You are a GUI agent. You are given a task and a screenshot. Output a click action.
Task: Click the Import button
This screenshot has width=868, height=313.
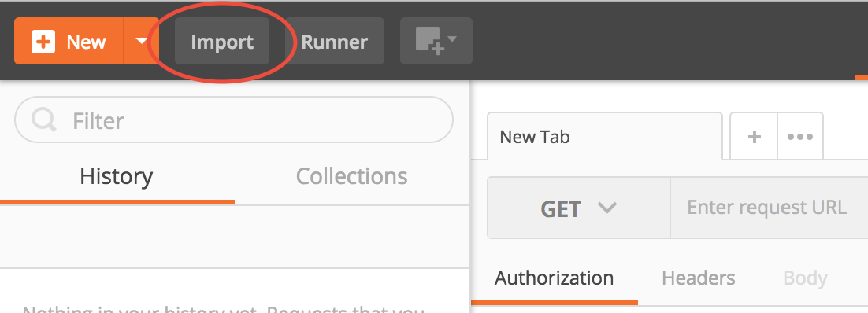pyautogui.click(x=222, y=42)
